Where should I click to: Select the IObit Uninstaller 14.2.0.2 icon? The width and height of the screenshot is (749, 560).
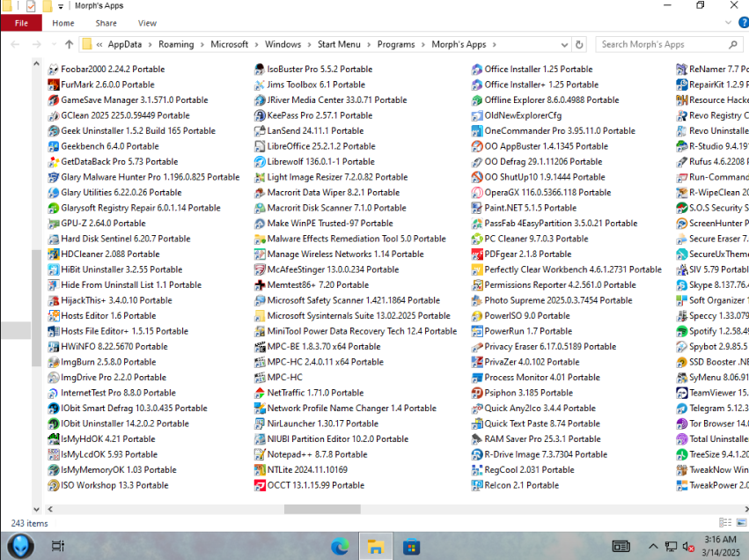tap(54, 424)
